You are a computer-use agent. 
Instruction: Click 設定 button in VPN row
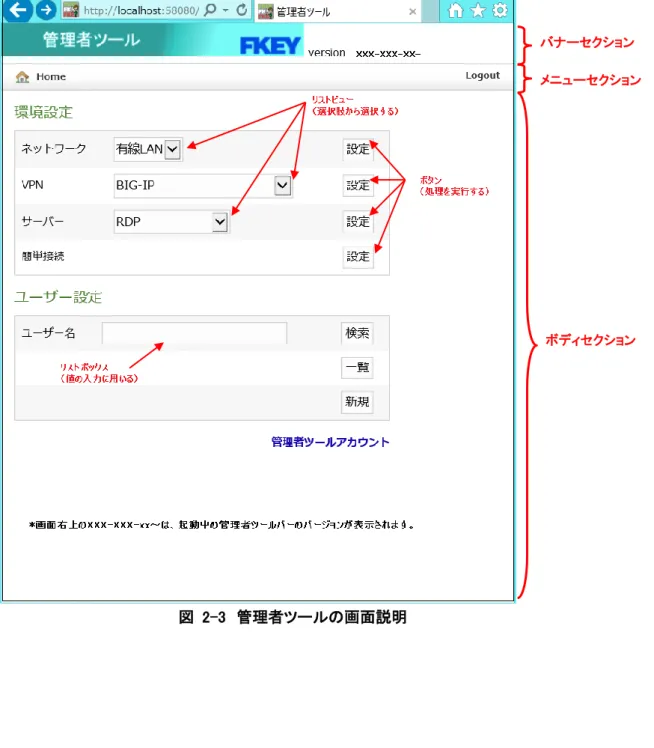click(x=358, y=186)
